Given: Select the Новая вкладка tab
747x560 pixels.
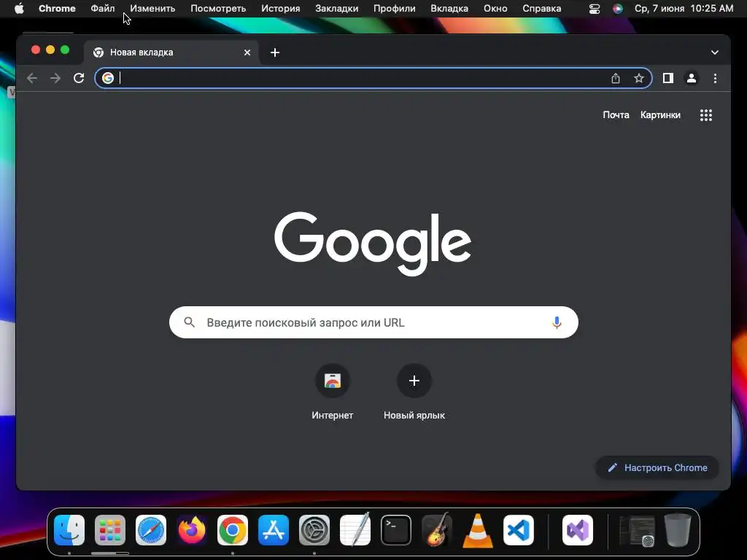Looking at the screenshot, I should 171,52.
